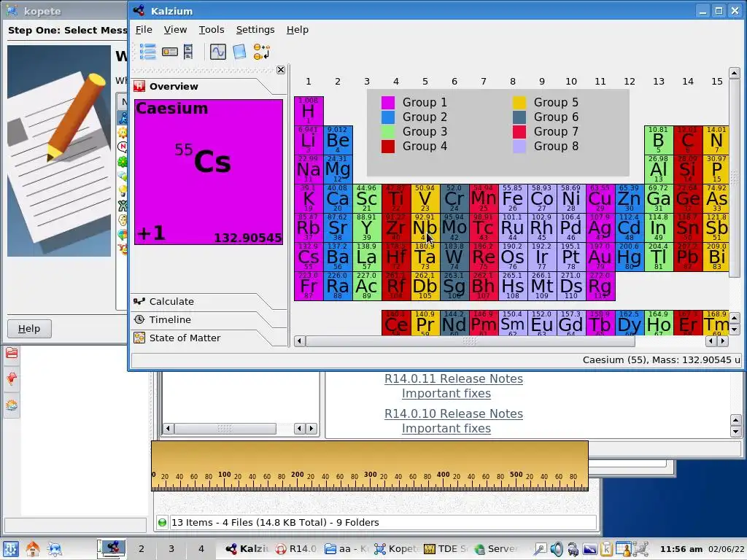747x560 pixels.
Task: Switch to Kopete taskbar entry
Action: 395,549
